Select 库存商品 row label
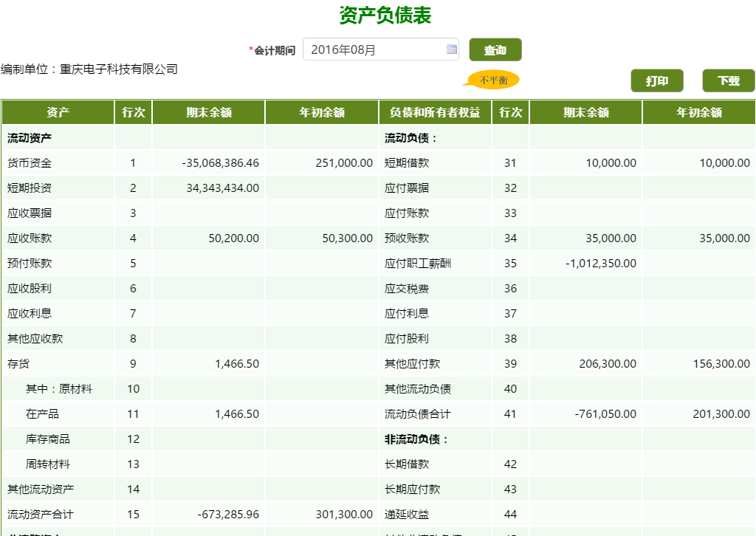756x536 pixels. 48,439
